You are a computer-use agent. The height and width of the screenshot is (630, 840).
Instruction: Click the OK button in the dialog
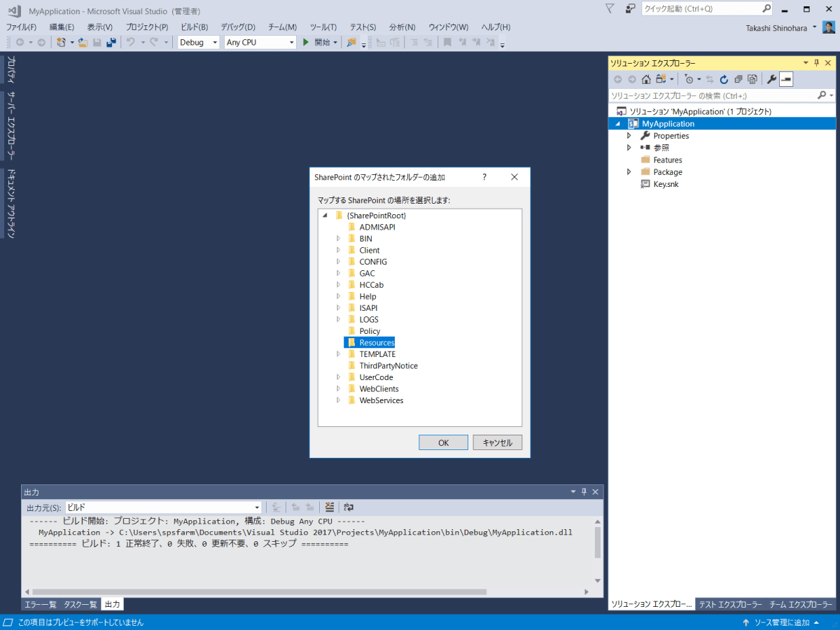coord(444,442)
